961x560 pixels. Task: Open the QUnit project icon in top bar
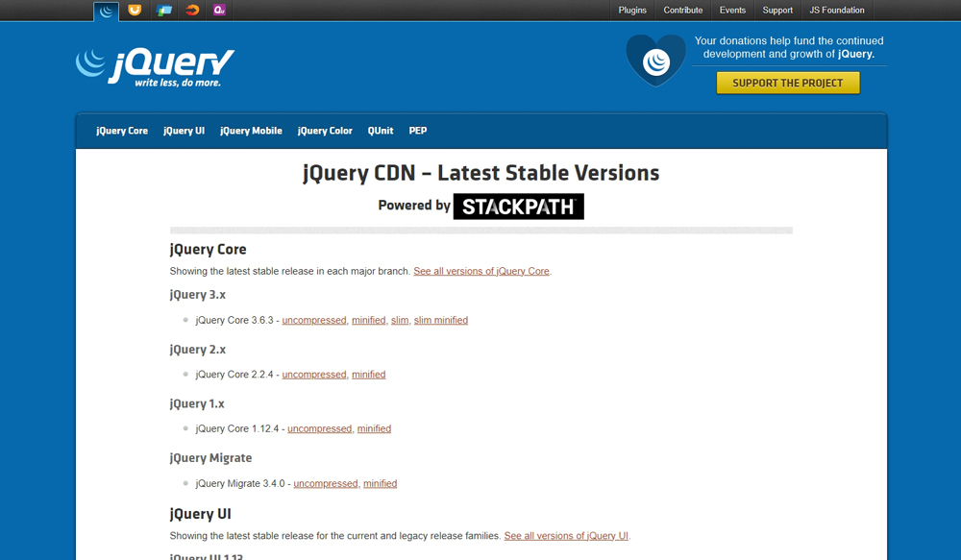[219, 10]
